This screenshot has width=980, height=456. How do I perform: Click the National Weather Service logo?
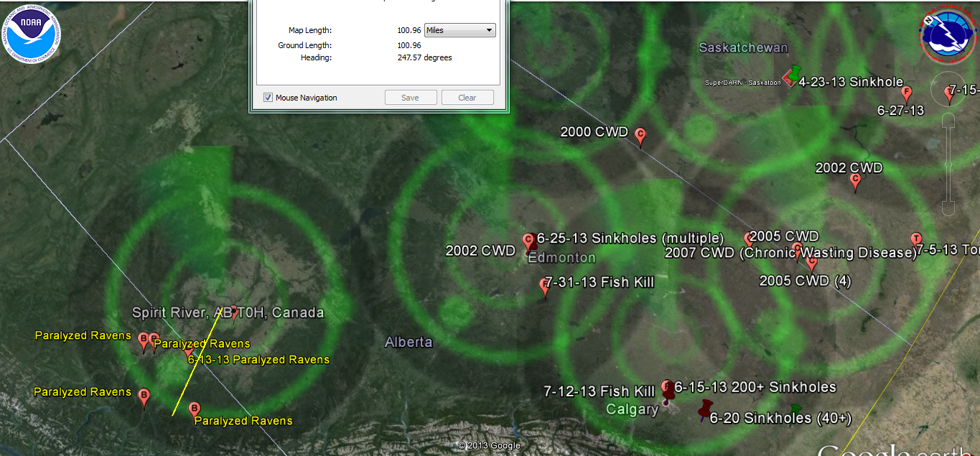tap(947, 34)
